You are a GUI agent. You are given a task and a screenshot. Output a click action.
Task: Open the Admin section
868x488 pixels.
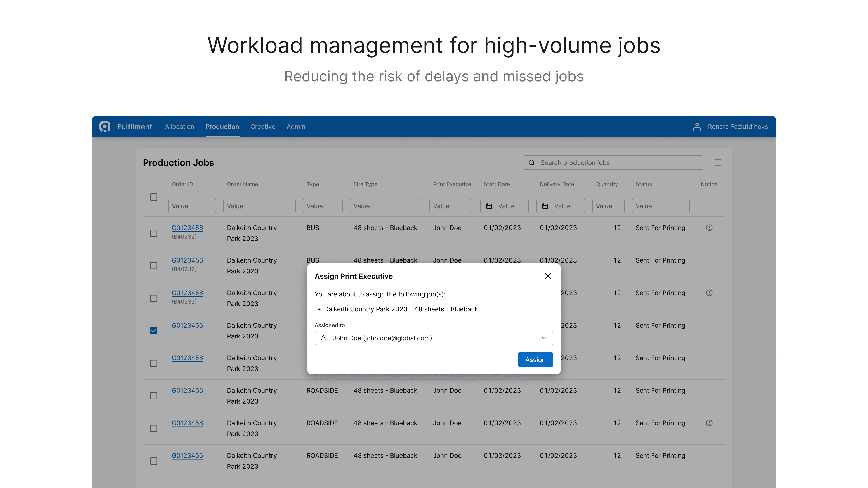[296, 127]
